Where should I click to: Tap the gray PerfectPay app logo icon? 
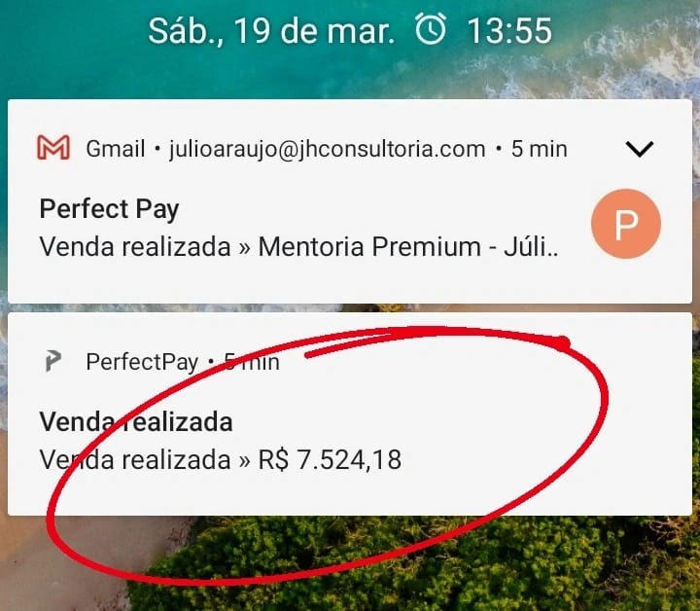(x=53, y=361)
